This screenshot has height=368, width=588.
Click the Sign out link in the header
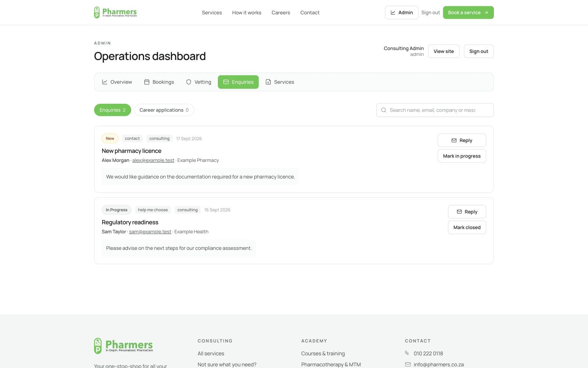click(x=430, y=13)
